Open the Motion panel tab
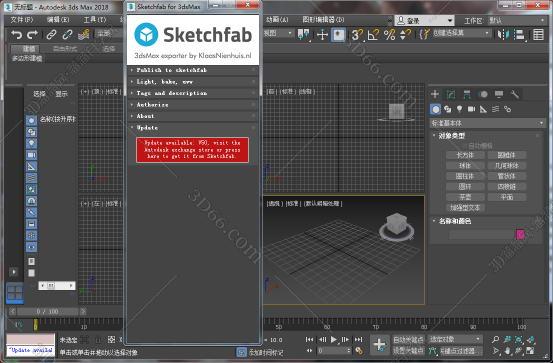 pos(483,94)
